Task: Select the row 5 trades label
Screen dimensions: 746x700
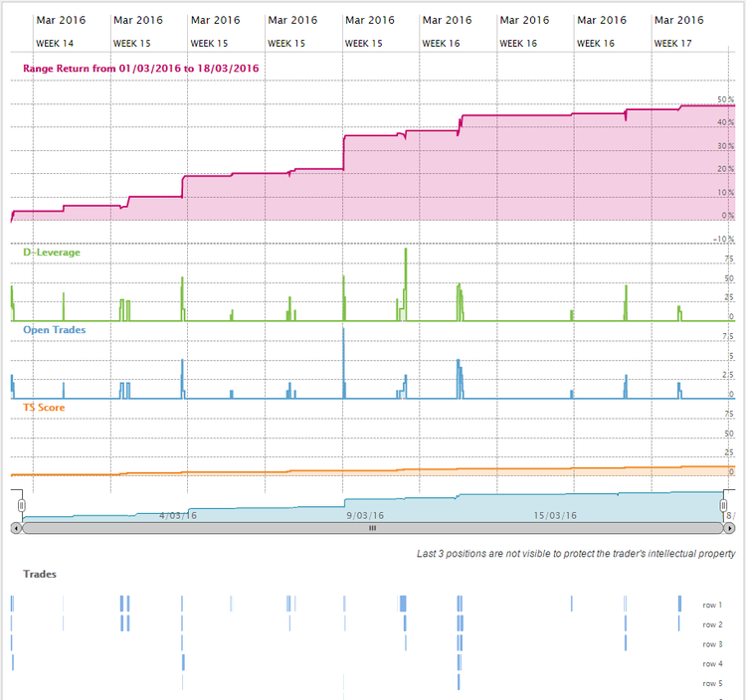Action: point(712,683)
